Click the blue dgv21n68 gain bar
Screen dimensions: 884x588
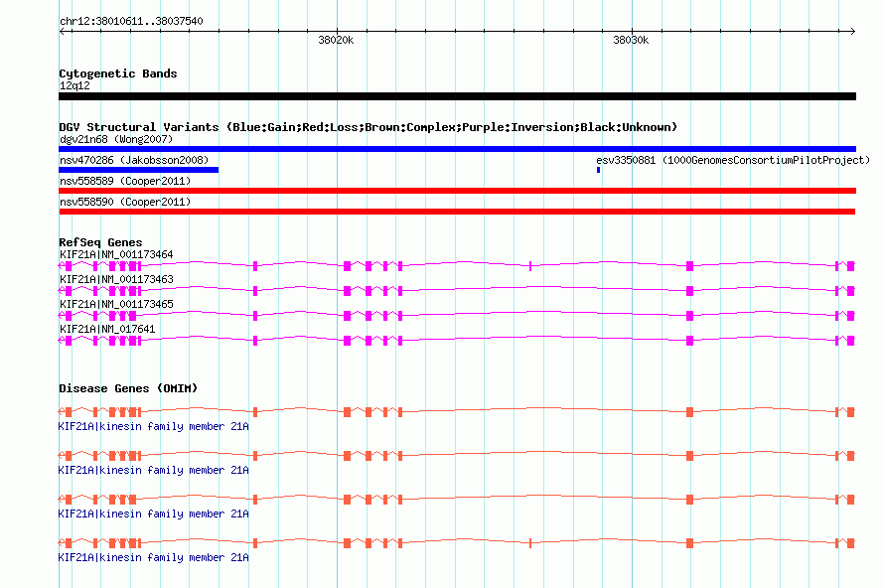(457, 149)
